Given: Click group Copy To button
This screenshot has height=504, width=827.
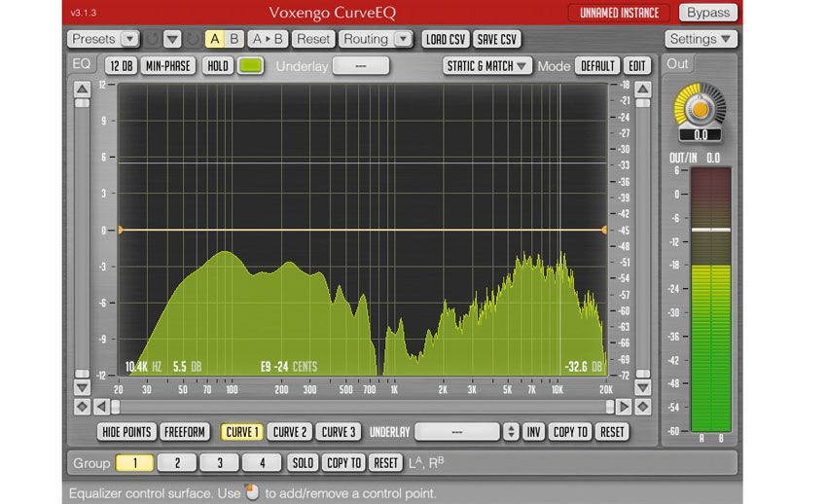Looking at the screenshot, I should coord(343,463).
